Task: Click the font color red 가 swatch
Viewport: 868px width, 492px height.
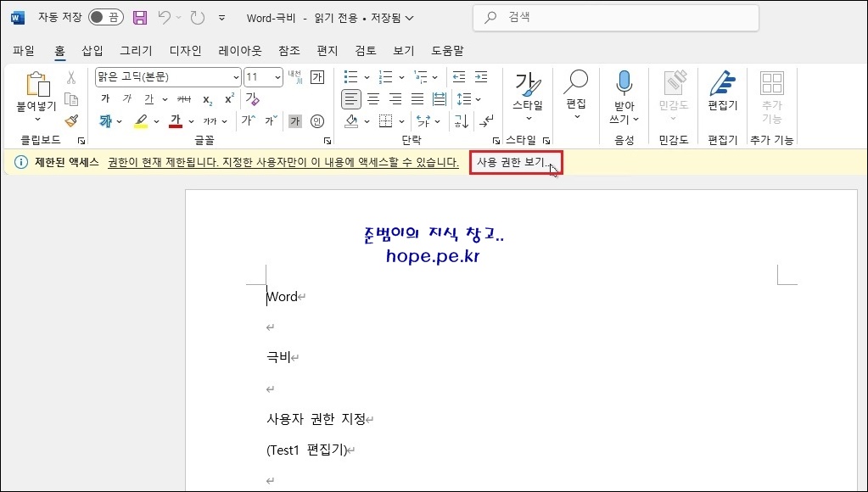Action: click(x=176, y=120)
